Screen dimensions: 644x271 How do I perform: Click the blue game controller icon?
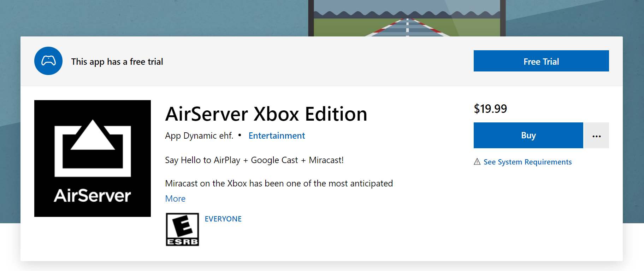(x=48, y=61)
